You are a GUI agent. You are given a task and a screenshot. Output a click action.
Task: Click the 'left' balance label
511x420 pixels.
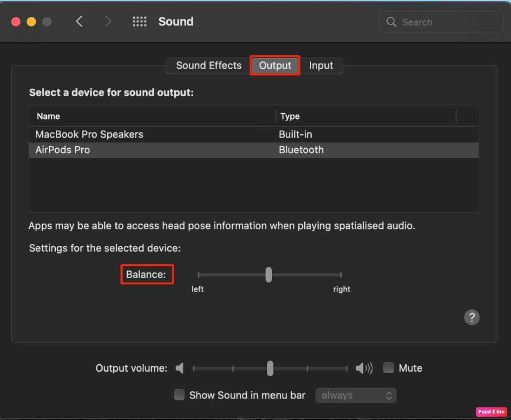coord(197,289)
